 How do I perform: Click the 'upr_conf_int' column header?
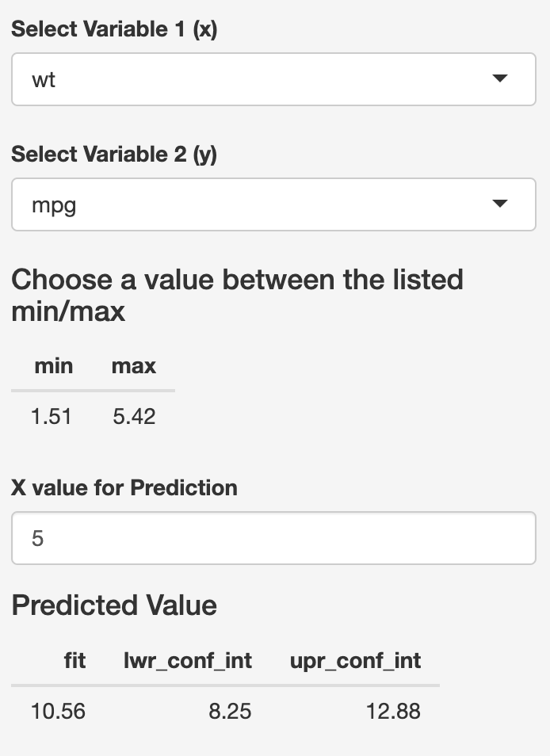[355, 660]
